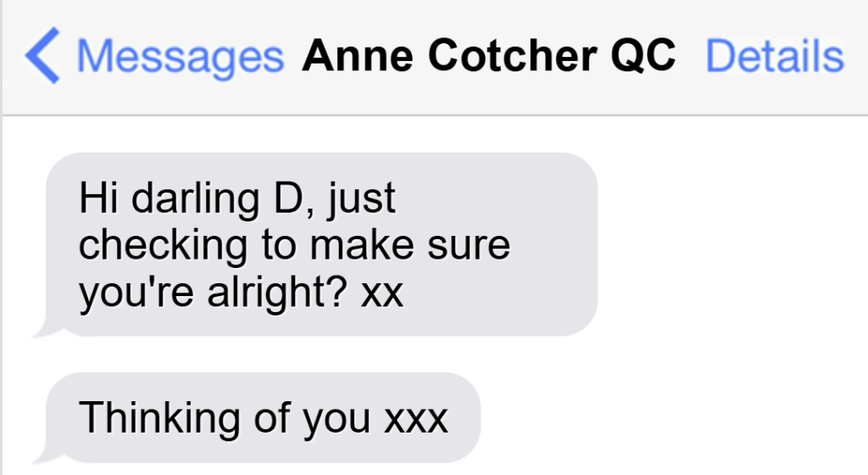Click the words 'make sure' in the message
Image resolution: width=868 pixels, height=475 pixels.
(409, 244)
